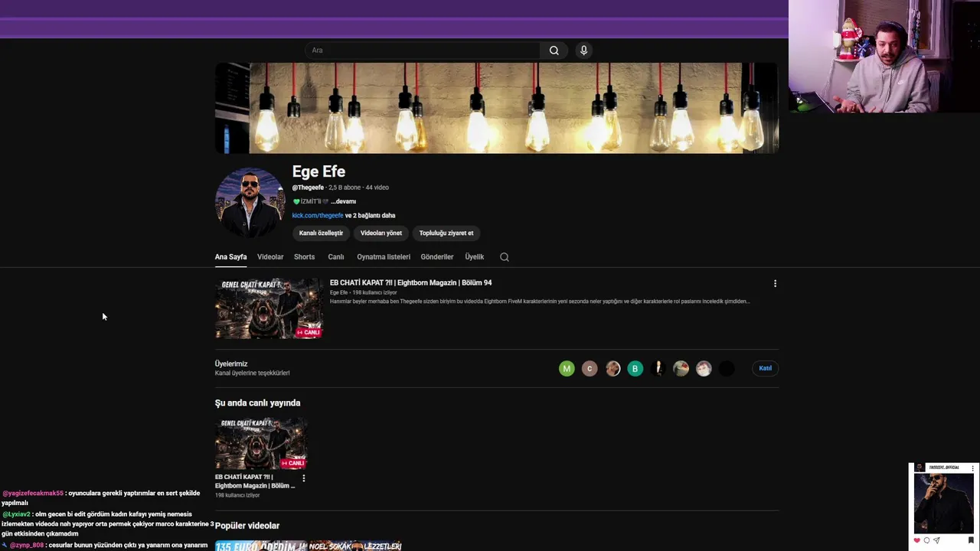This screenshot has width=980, height=551.
Task: Click the 'Popüler videolar' heading
Action: point(247,526)
